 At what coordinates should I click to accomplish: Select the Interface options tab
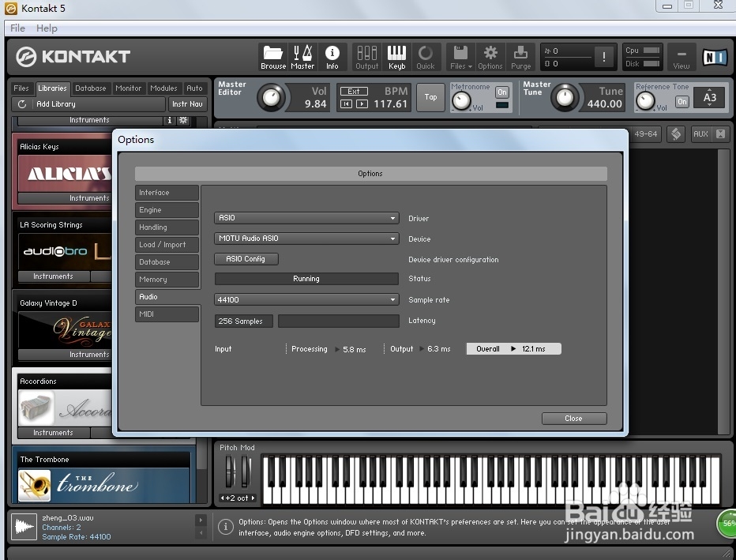(x=167, y=193)
